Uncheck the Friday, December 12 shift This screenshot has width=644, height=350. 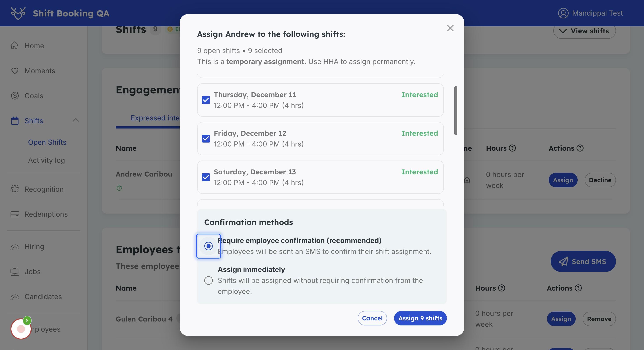(206, 138)
